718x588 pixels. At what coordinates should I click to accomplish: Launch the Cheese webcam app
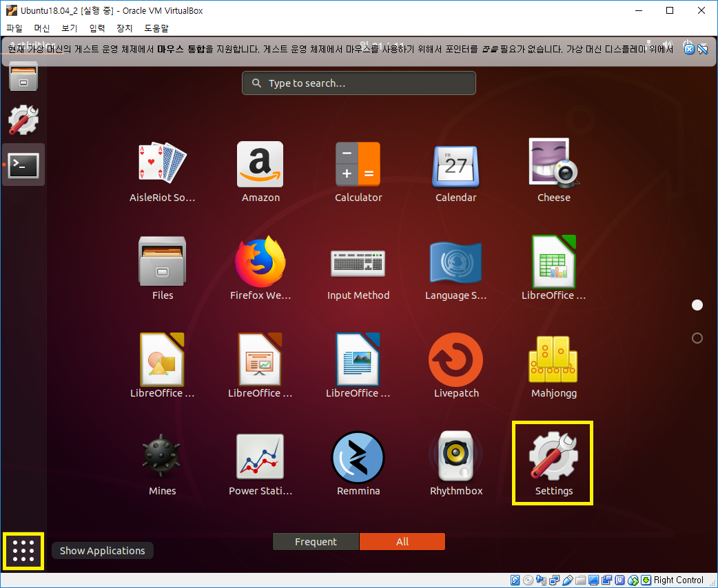tap(553, 171)
